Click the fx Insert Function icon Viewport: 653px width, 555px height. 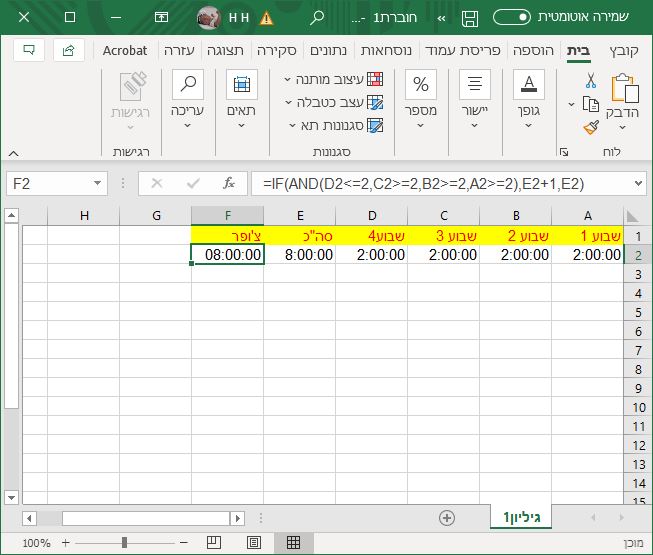point(229,183)
